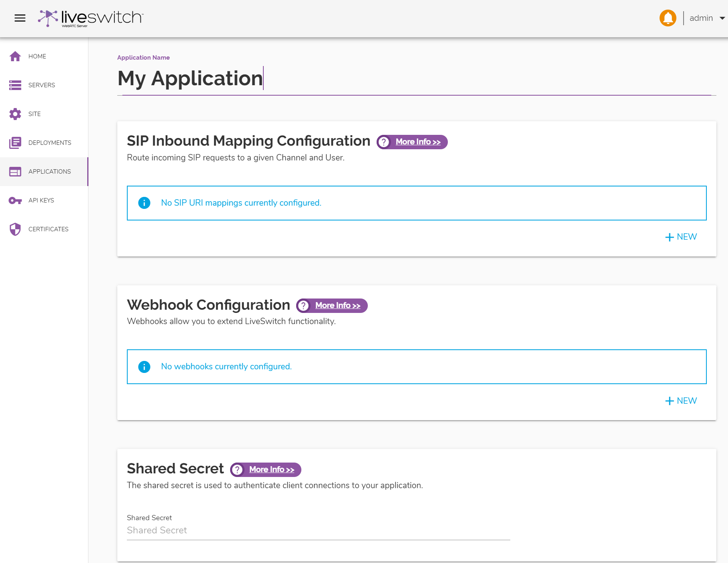Click the Site gear icon
Image resolution: width=728 pixels, height=563 pixels.
[15, 114]
